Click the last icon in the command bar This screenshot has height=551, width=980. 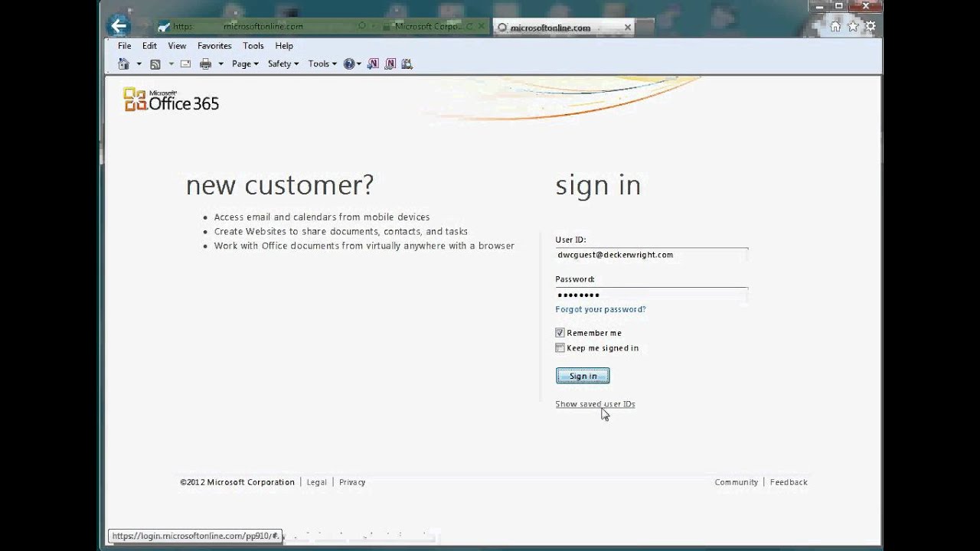click(407, 64)
